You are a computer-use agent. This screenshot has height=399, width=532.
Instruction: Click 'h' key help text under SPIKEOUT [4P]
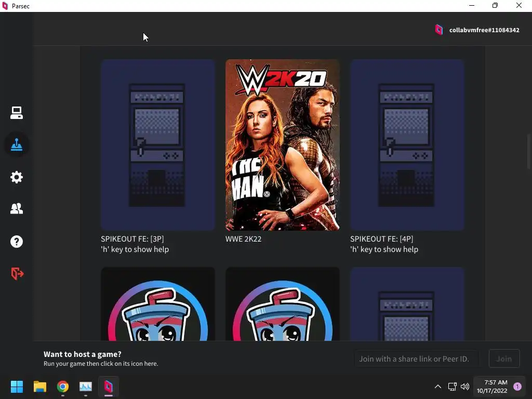coord(384,249)
